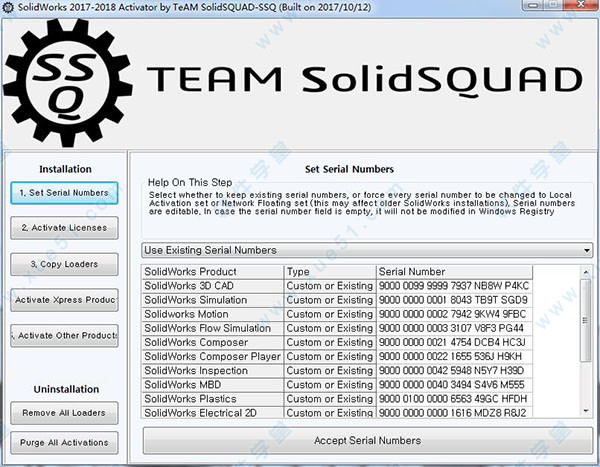Select the SolidWorks Plastics product cell

(x=212, y=399)
